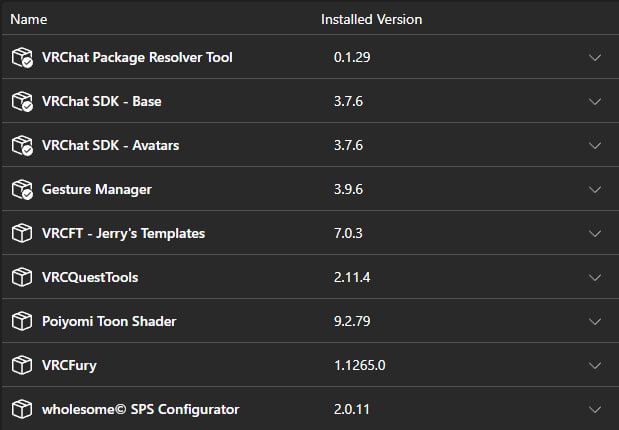This screenshot has height=430, width=619.
Task: Click the VRChat SDK - Avatars package icon
Action: click(x=23, y=145)
